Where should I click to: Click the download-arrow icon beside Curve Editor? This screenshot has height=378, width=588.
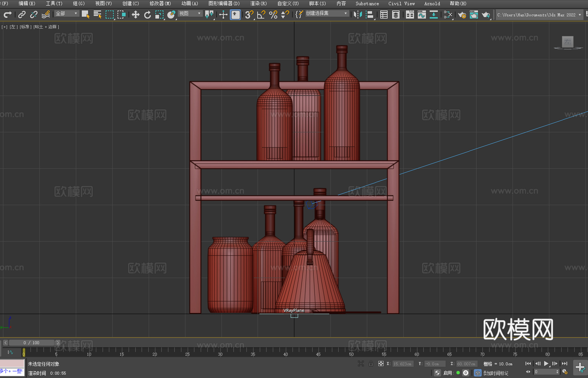click(434, 14)
